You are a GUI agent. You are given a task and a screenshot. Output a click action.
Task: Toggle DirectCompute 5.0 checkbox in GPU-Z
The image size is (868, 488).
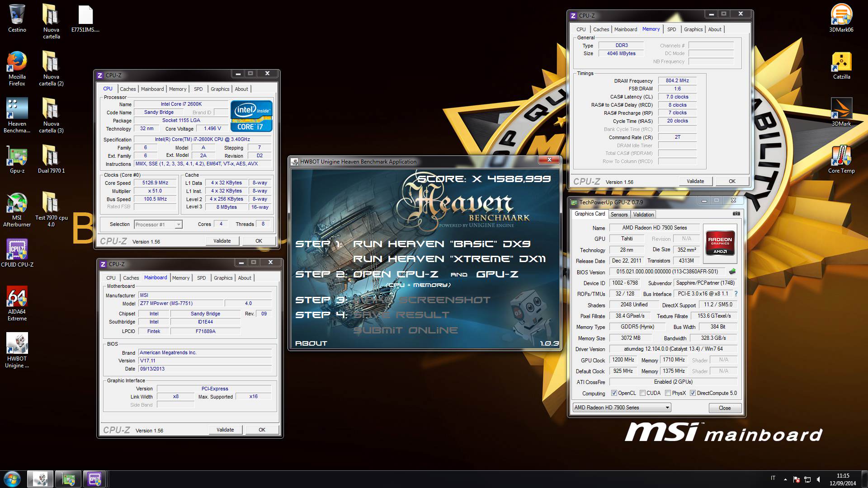693,393
